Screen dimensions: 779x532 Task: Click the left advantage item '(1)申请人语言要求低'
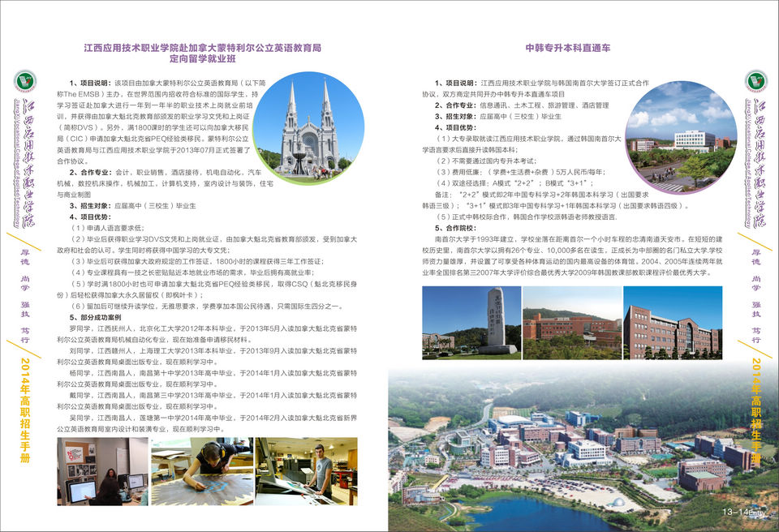108,228
